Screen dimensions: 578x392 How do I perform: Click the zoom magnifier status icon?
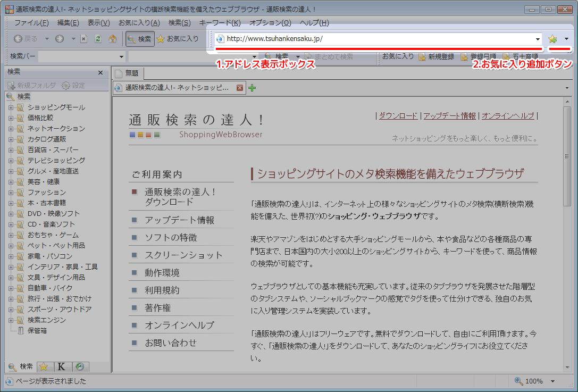[x=518, y=381]
